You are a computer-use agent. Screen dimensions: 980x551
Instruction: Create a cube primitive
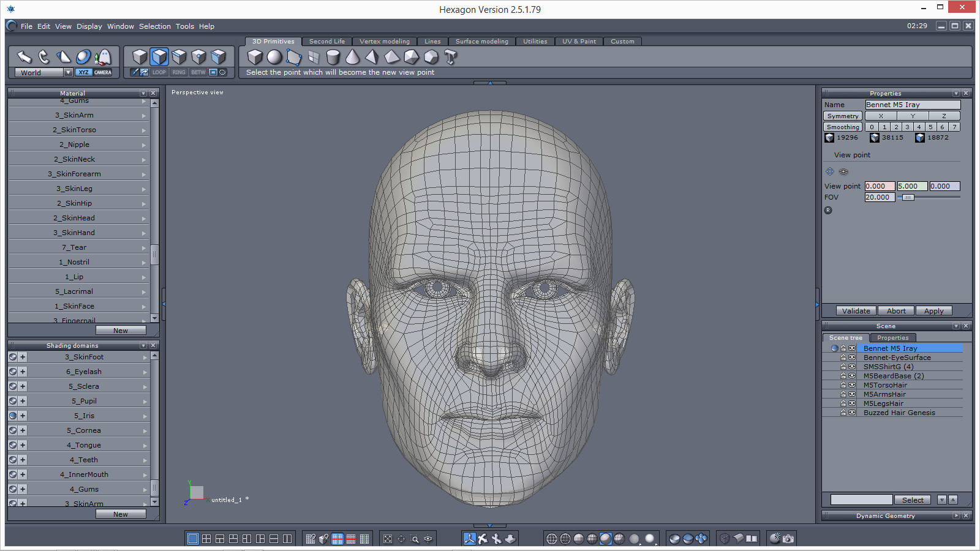[x=255, y=57]
